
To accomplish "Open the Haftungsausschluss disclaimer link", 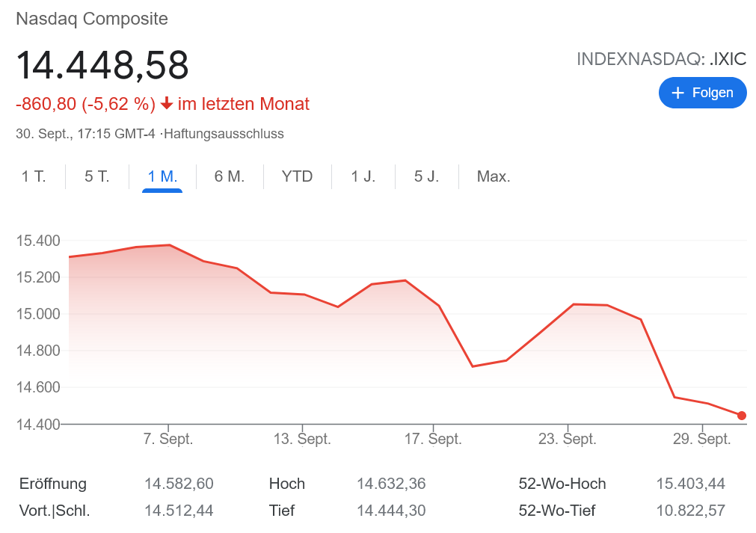I will click(x=224, y=134).
